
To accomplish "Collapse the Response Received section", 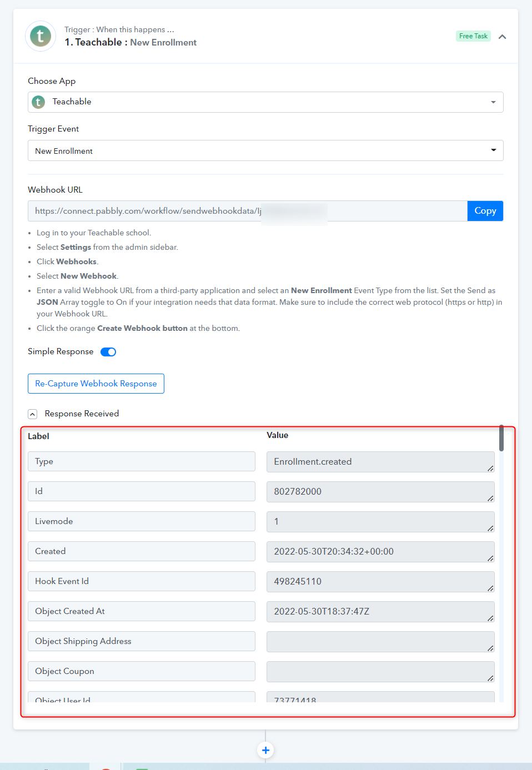I will coord(33,414).
